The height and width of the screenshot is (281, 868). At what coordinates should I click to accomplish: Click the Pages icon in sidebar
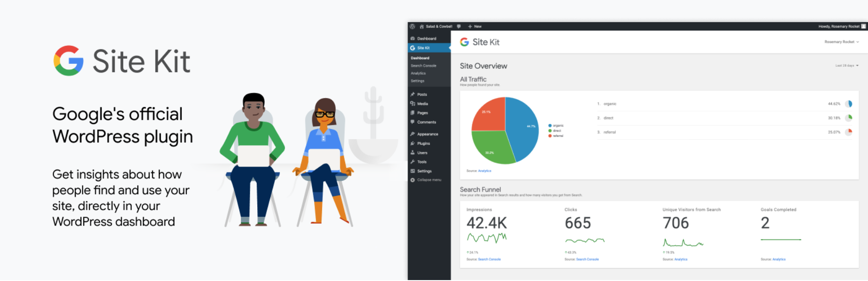point(413,113)
